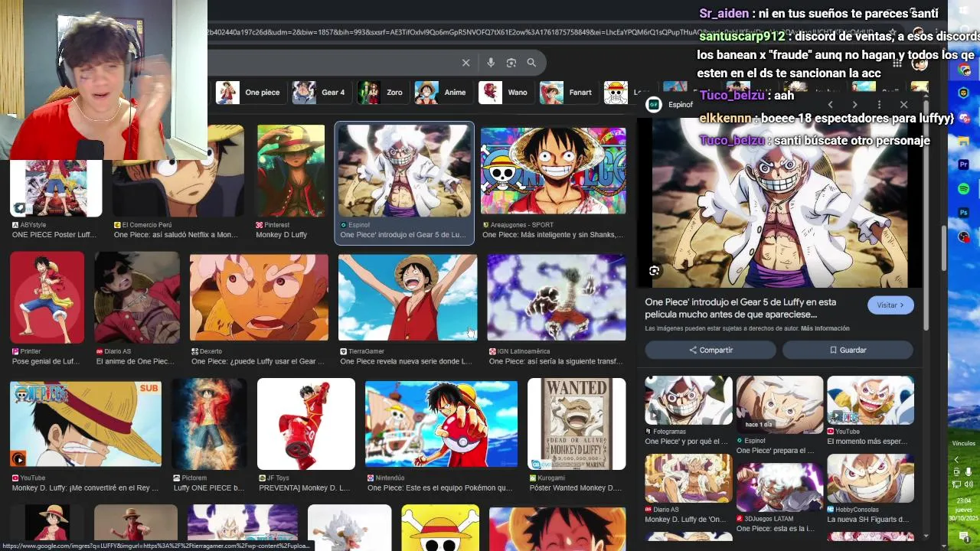Open related YouTube 'El momento más esper...' image
This screenshot has width=980, height=551.
(x=871, y=400)
